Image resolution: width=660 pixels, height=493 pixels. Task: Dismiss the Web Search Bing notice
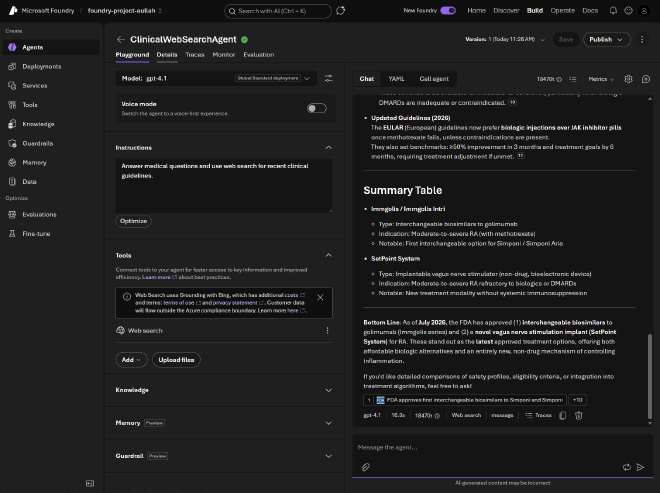(x=320, y=297)
